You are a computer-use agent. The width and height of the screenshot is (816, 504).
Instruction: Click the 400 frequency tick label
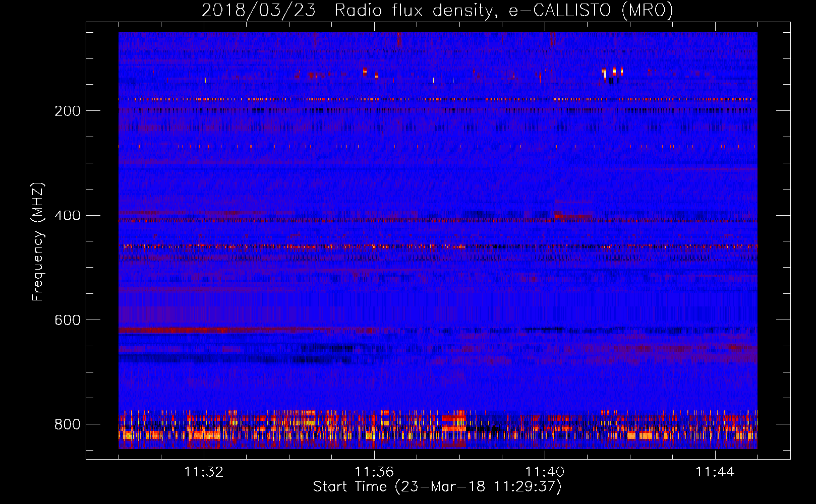pyautogui.click(x=68, y=216)
